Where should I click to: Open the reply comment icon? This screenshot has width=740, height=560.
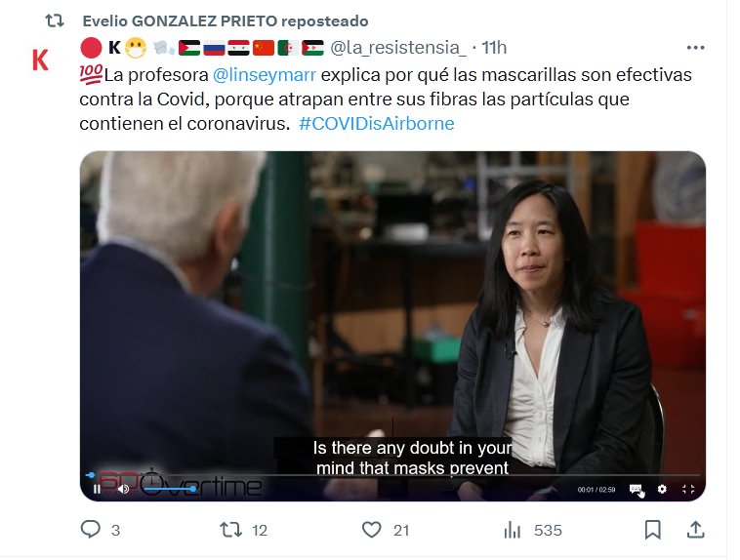pos(90,530)
